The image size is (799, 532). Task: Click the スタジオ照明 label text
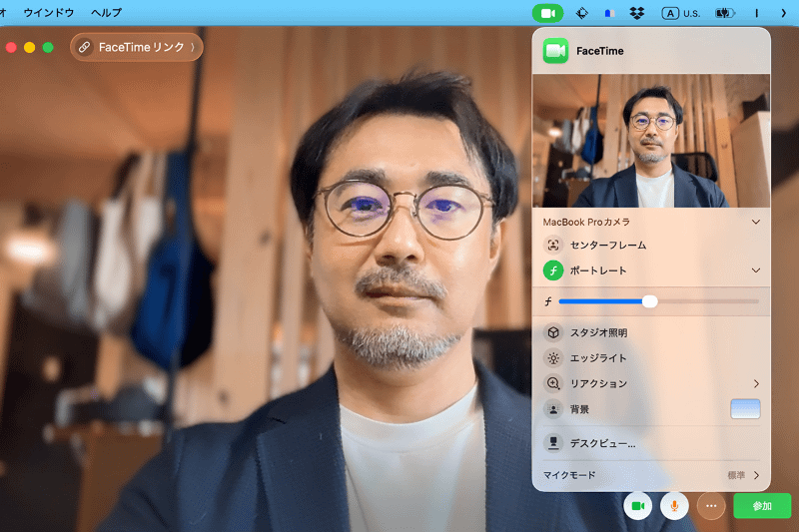tap(598, 332)
